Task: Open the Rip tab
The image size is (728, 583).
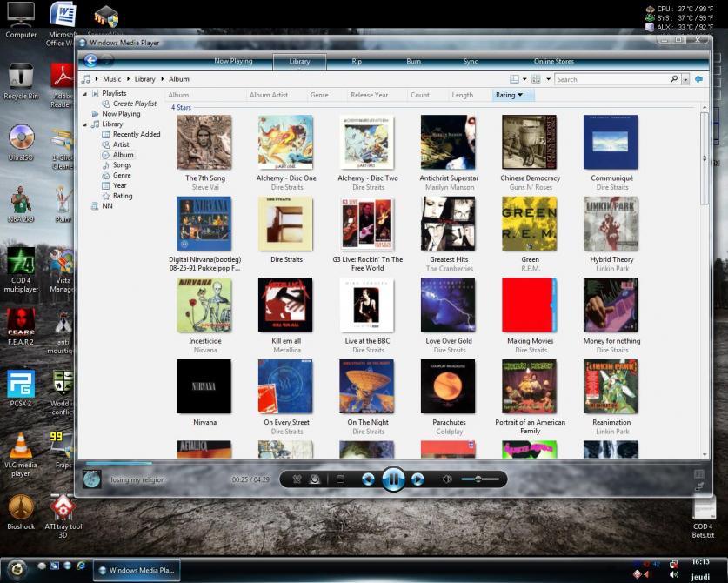Action: click(357, 61)
